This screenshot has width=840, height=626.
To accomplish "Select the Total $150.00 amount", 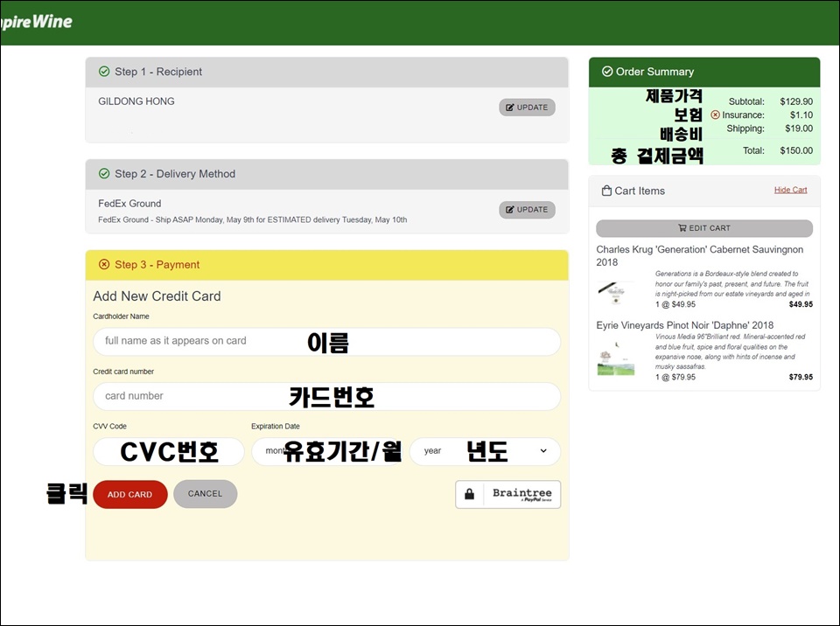I will pos(796,150).
